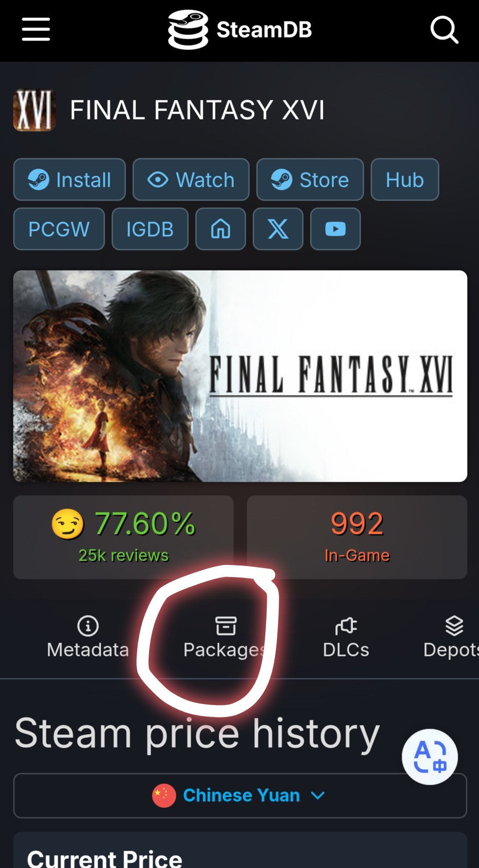Open the official website home icon
This screenshot has width=479, height=868.
point(221,229)
